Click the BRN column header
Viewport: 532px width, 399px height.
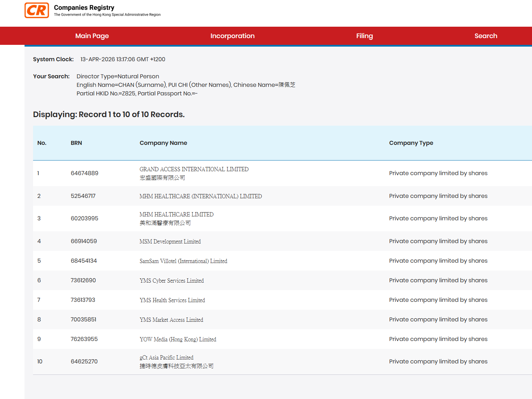76,143
